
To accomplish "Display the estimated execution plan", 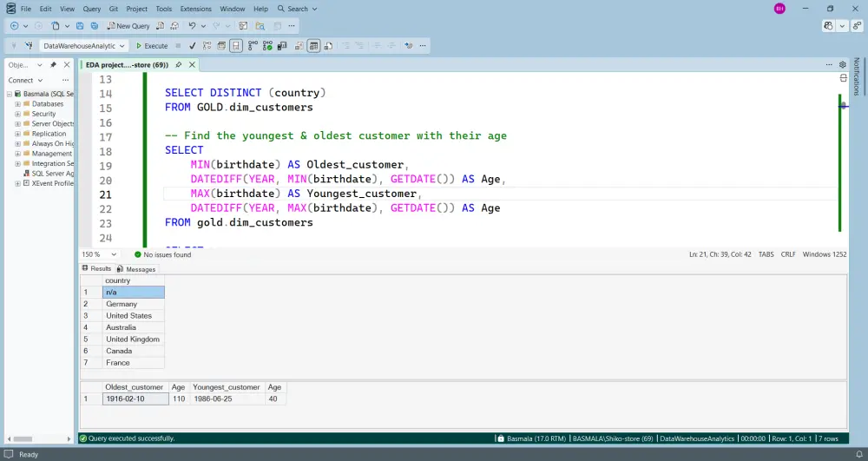I will (x=207, y=46).
